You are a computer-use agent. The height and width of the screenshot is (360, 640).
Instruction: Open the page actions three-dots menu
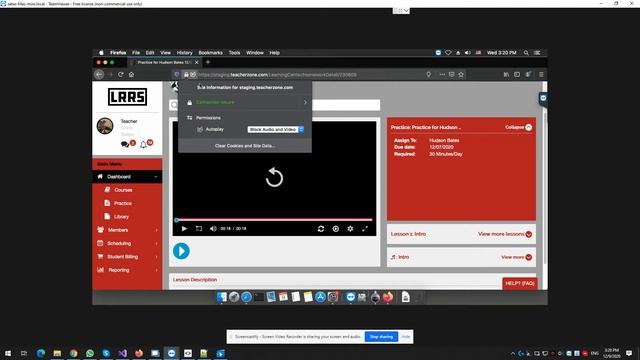click(442, 75)
